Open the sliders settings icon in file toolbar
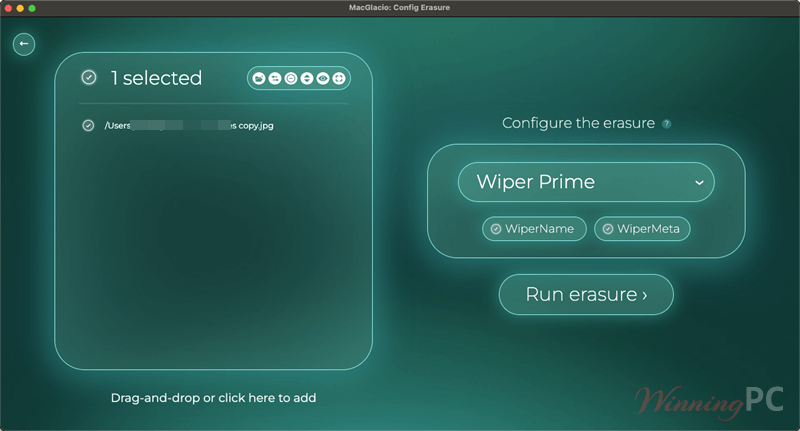 (x=275, y=79)
